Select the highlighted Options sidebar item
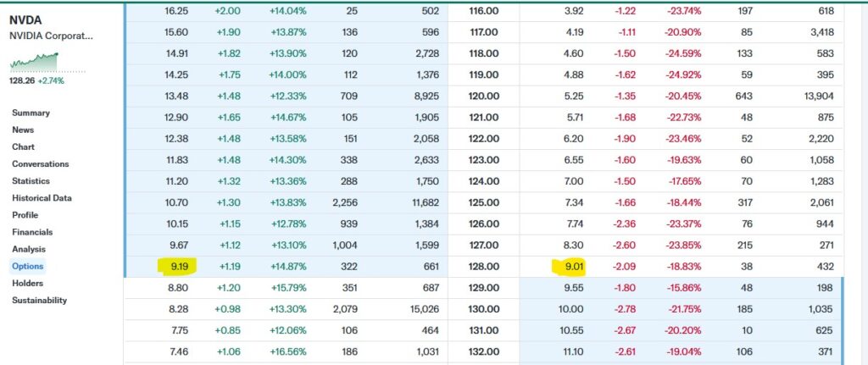 pos(27,266)
